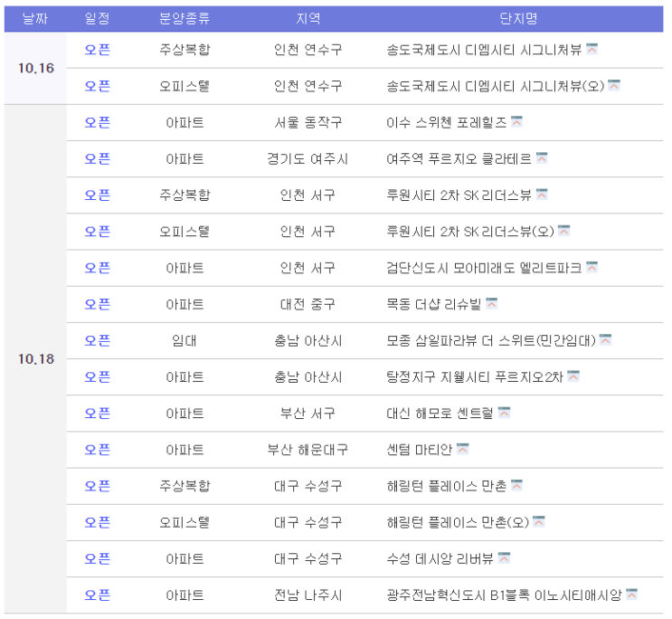Click icon next to 검단신도시 모아미래도 엘리트파크
Screen dimensions: 672x619
point(592,267)
